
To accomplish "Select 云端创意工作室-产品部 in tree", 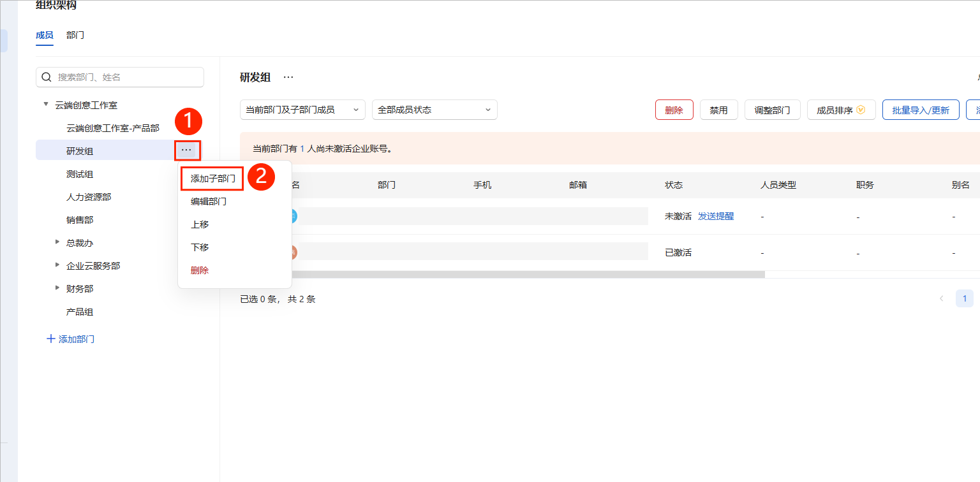I will coord(113,128).
